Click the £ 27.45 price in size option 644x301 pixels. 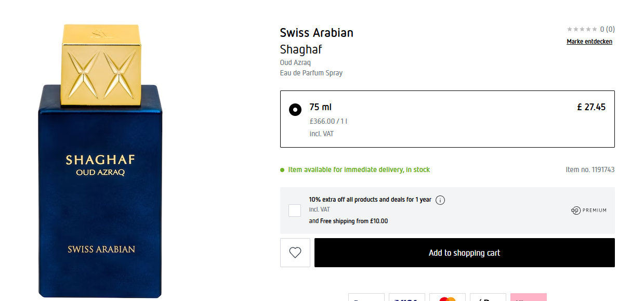pyautogui.click(x=591, y=107)
